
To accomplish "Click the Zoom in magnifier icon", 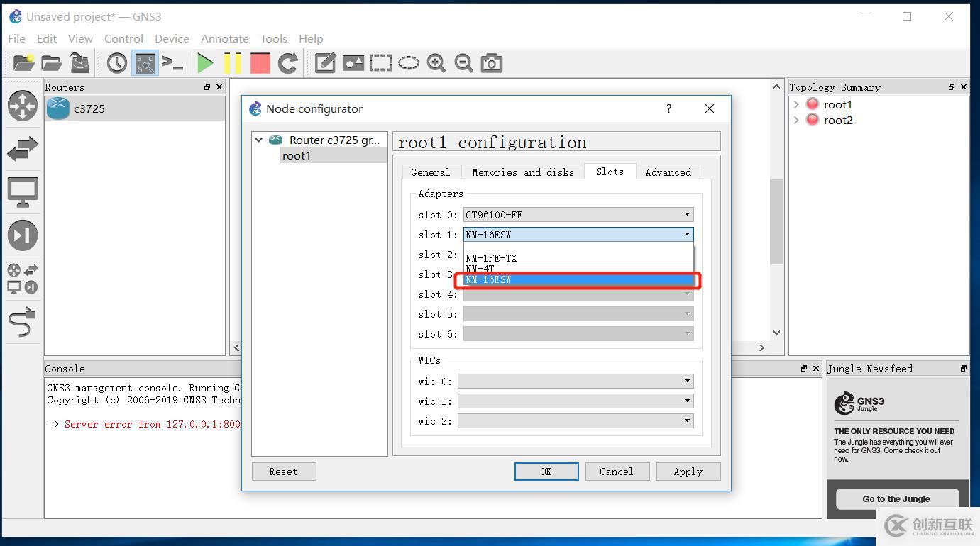I will click(436, 63).
